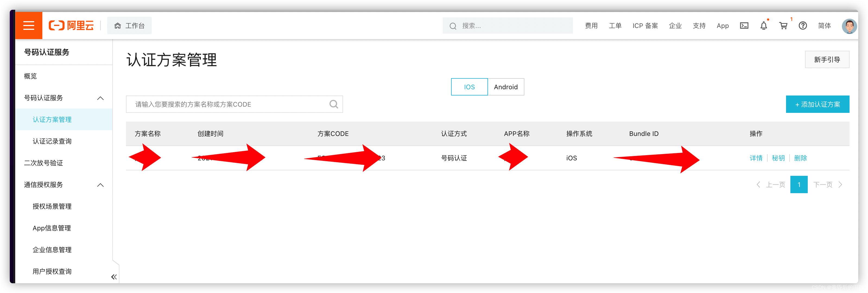Go to 上一页 previous page
This screenshot has height=293, width=868.
coord(771,184)
